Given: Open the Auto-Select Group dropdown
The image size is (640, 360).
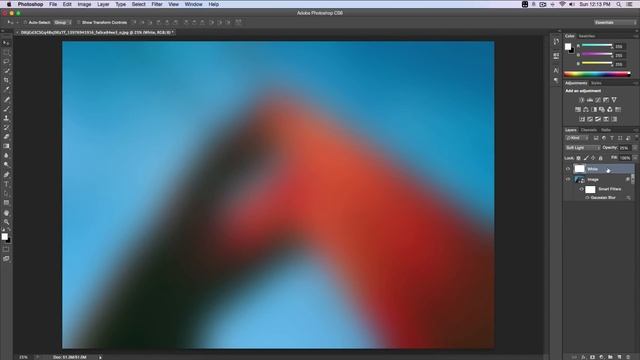Looking at the screenshot, I should (62, 22).
